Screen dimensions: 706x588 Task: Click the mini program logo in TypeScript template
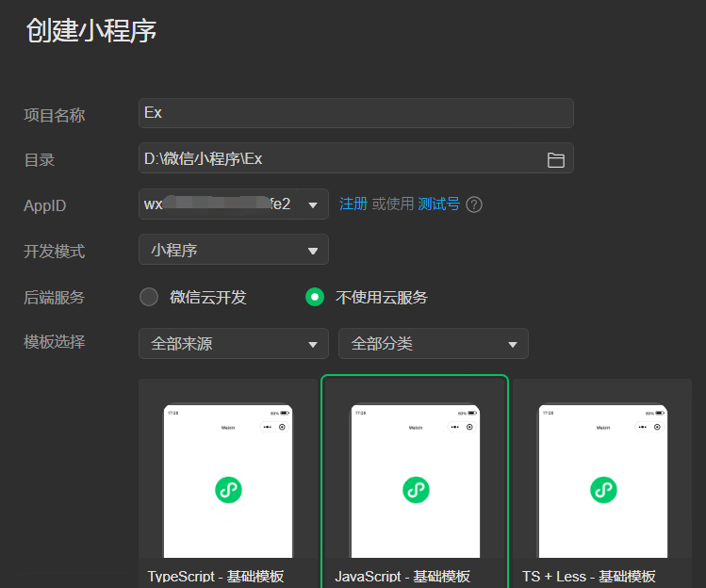point(228,490)
